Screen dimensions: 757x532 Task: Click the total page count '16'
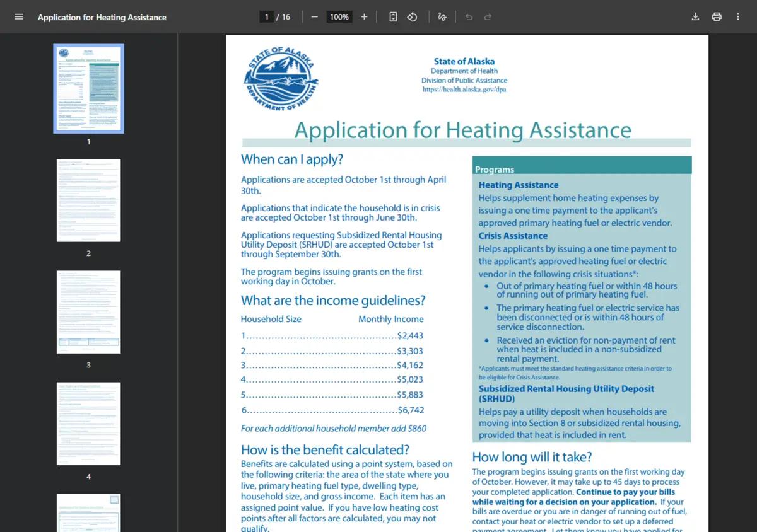point(286,17)
